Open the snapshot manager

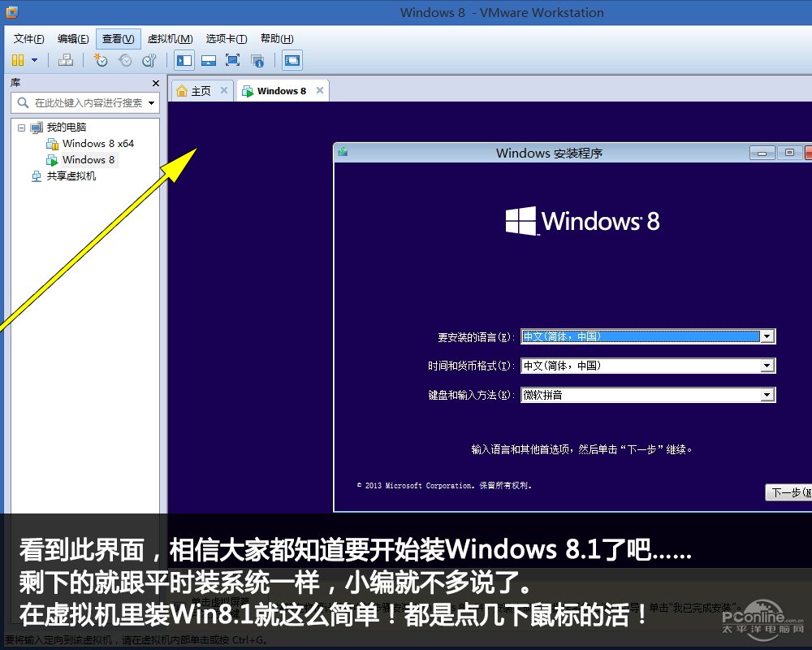tap(149, 61)
